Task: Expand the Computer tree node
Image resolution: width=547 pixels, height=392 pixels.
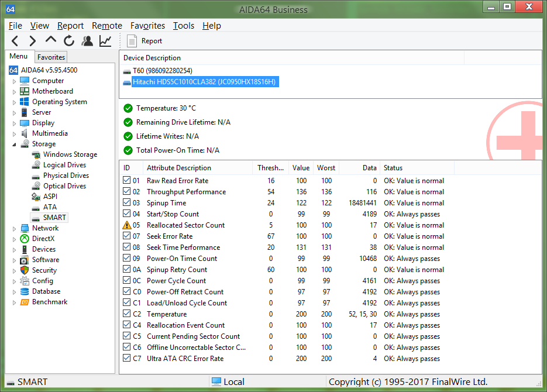Action: 15,81
